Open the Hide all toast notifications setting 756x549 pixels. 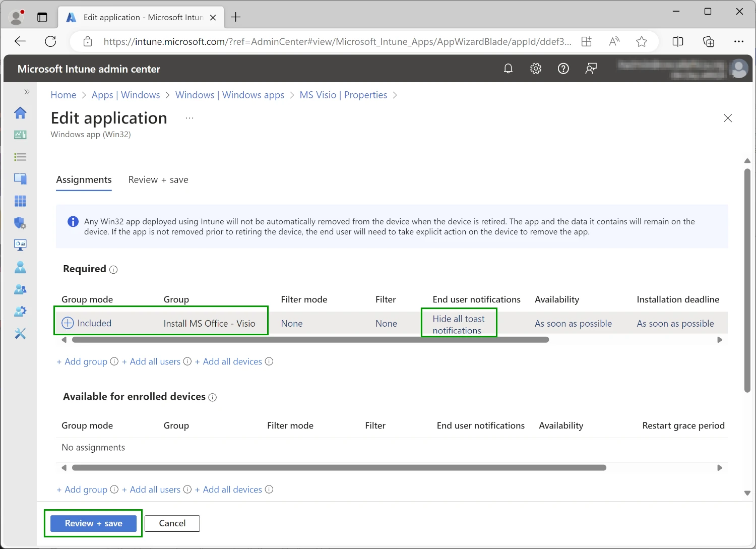[x=459, y=325]
